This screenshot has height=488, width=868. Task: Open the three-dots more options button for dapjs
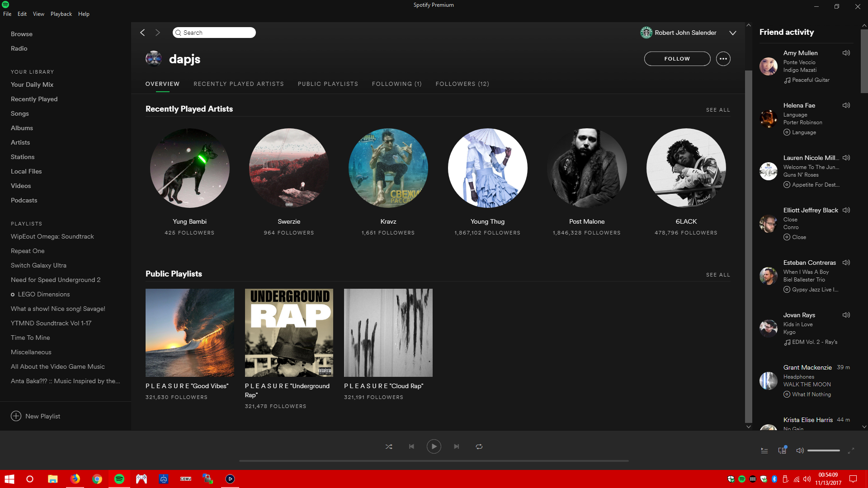(723, 59)
